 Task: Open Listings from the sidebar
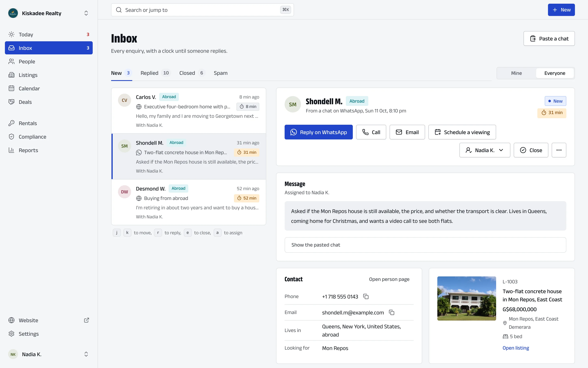click(x=49, y=75)
